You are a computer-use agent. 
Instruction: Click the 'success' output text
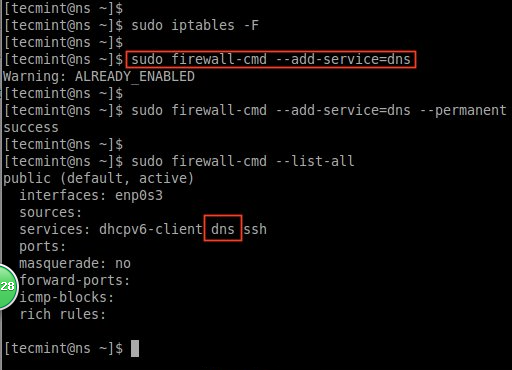(x=31, y=127)
